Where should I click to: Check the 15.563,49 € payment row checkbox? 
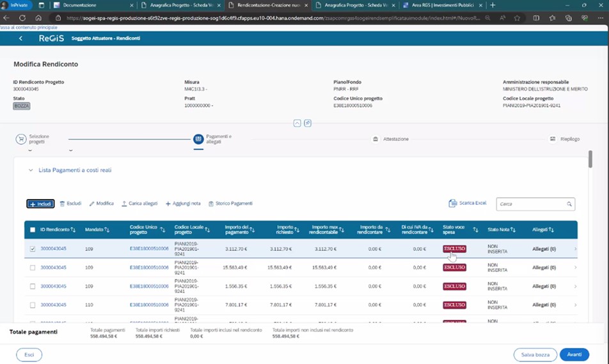click(33, 267)
